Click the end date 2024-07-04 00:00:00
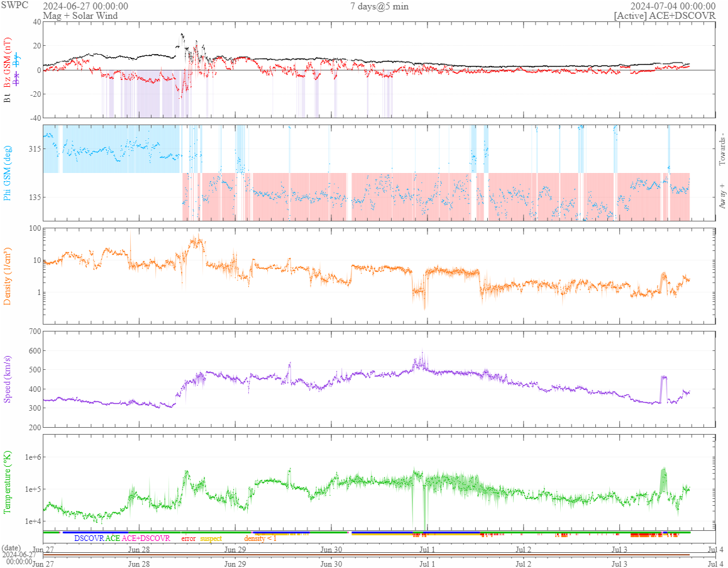 [x=673, y=6]
